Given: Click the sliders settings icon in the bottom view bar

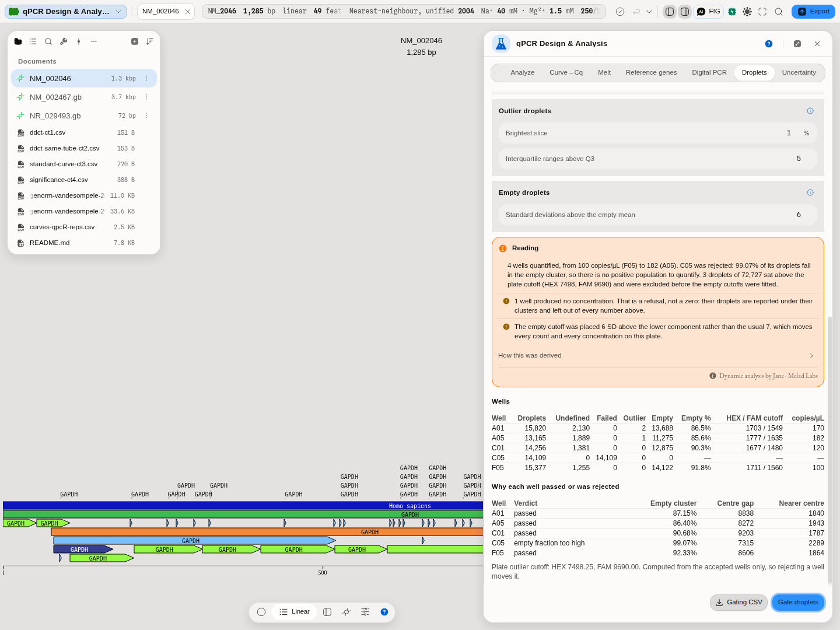Looking at the screenshot, I should [365, 612].
